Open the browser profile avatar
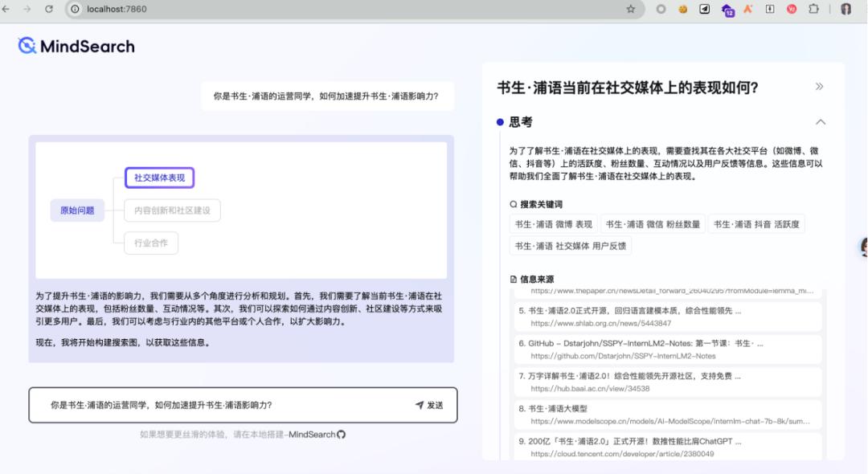 click(845, 9)
